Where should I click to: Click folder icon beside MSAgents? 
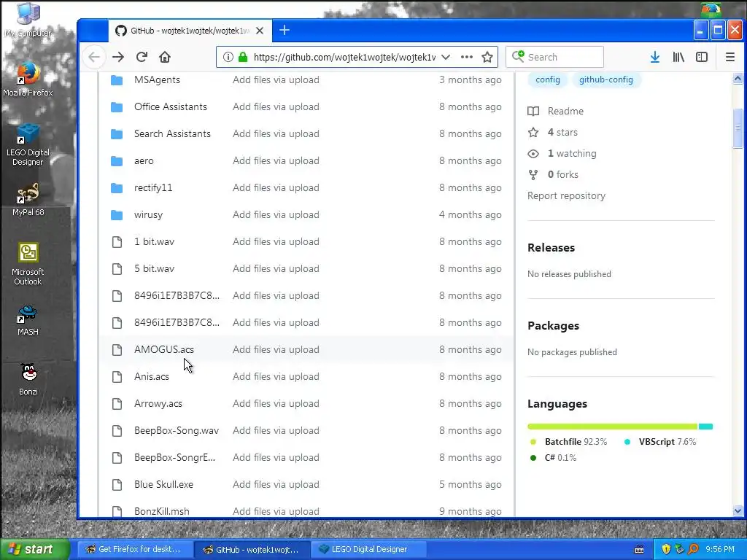pyautogui.click(x=117, y=80)
